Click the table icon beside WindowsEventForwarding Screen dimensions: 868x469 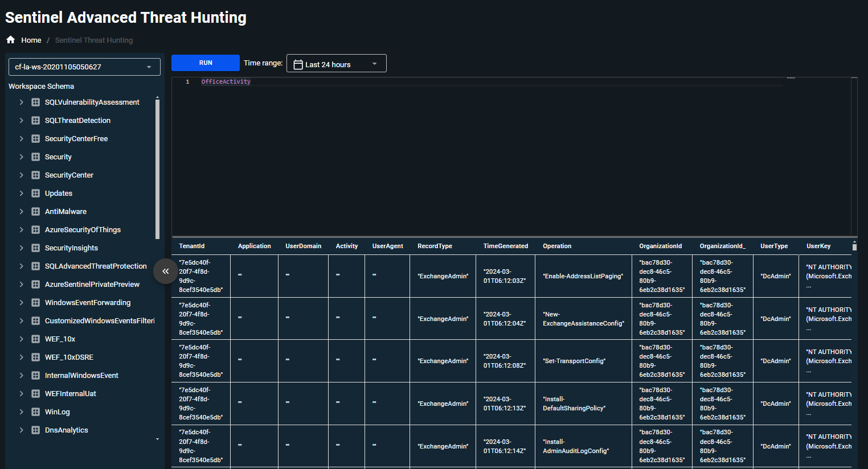[35, 302]
